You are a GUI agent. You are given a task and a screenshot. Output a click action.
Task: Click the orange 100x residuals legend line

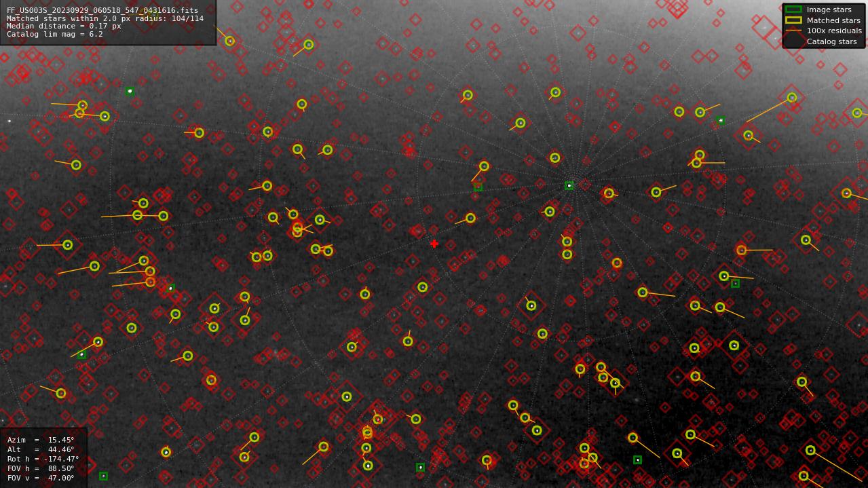[x=793, y=31]
